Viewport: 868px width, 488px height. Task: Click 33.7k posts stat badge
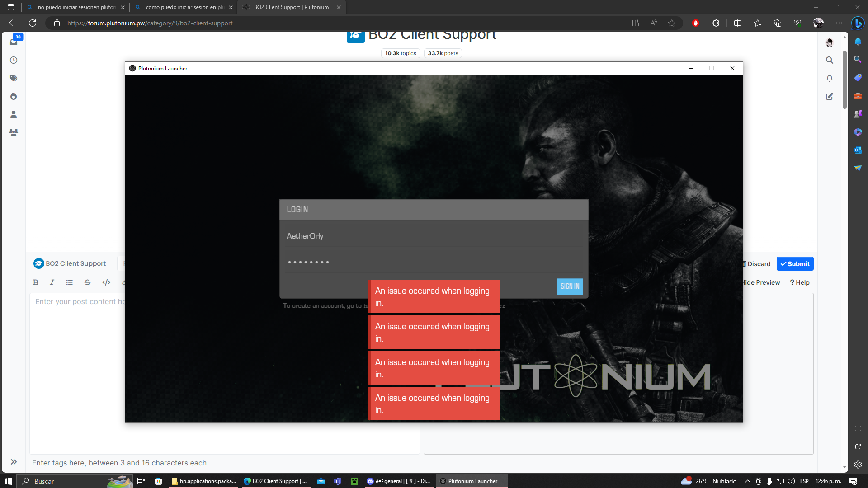coord(443,53)
